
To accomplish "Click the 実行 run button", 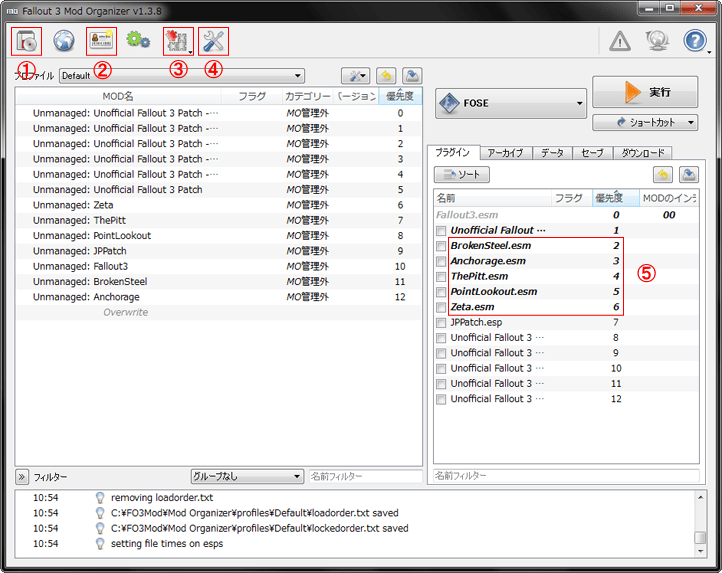I will tap(645, 92).
